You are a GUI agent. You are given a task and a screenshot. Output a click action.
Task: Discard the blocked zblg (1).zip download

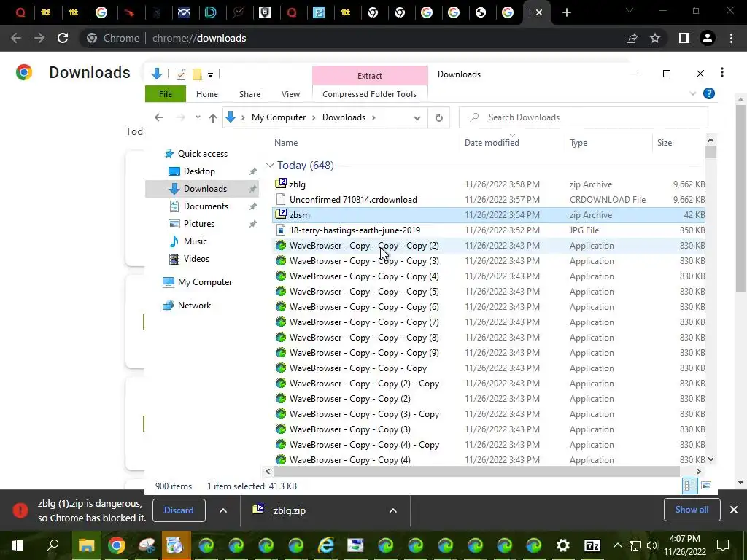click(179, 510)
